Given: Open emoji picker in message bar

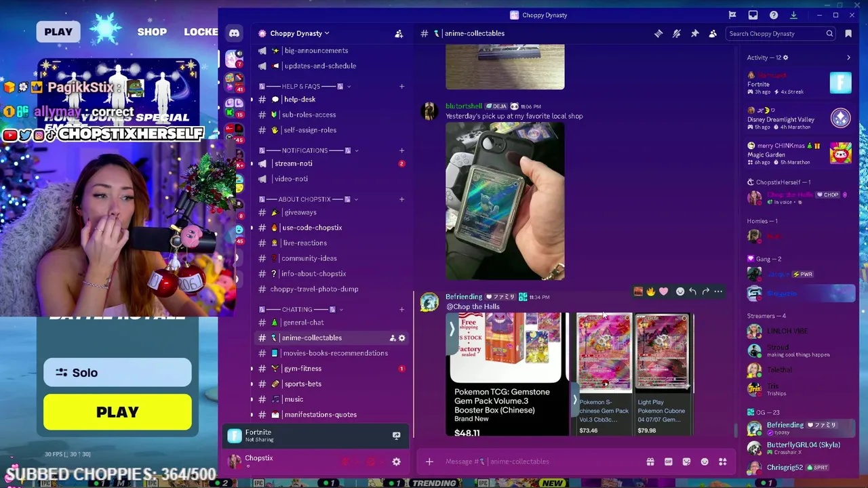Looking at the screenshot, I should pos(705,462).
